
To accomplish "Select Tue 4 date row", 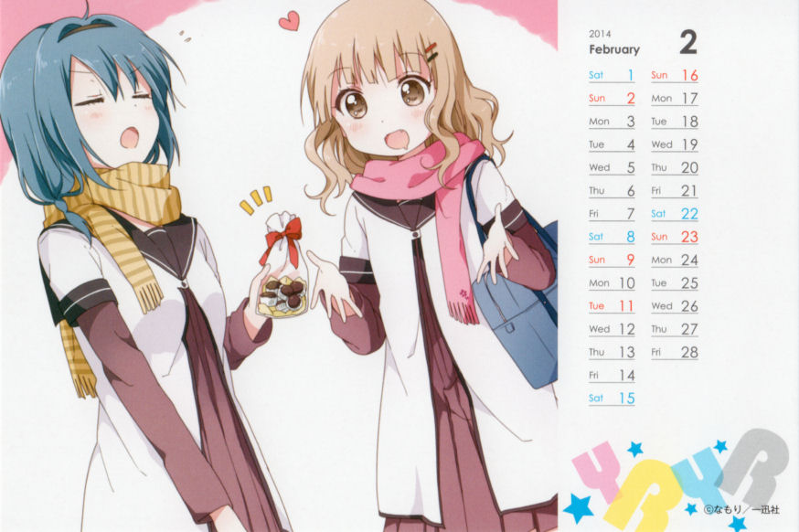I will pos(612,144).
